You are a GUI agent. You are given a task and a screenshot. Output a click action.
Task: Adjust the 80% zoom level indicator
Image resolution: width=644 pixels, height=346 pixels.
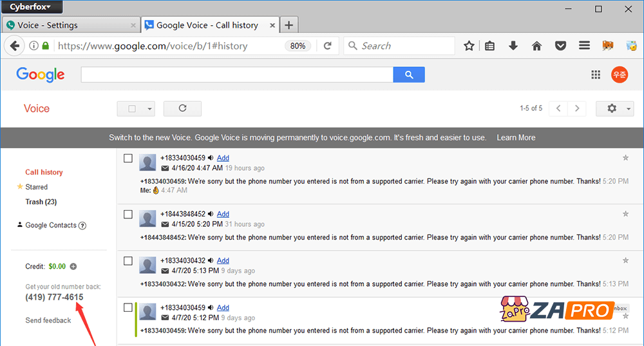(298, 46)
